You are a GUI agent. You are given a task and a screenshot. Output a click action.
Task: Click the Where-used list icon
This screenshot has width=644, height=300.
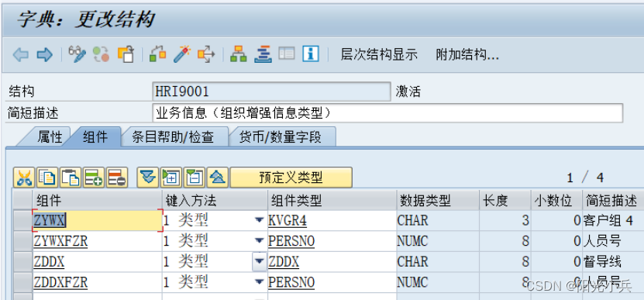pyautogui.click(x=207, y=53)
